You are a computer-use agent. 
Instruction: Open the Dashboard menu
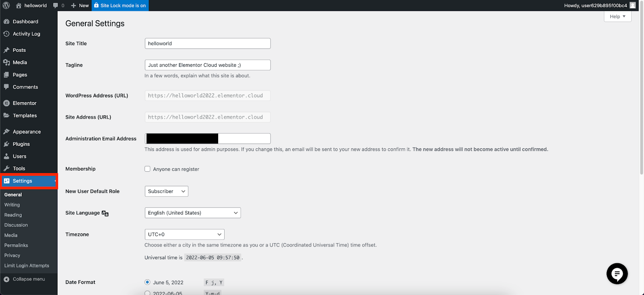pos(29,21)
